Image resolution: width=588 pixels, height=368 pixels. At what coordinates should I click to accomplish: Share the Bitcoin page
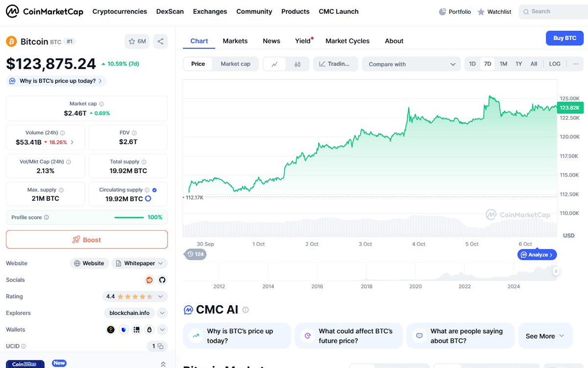(160, 41)
